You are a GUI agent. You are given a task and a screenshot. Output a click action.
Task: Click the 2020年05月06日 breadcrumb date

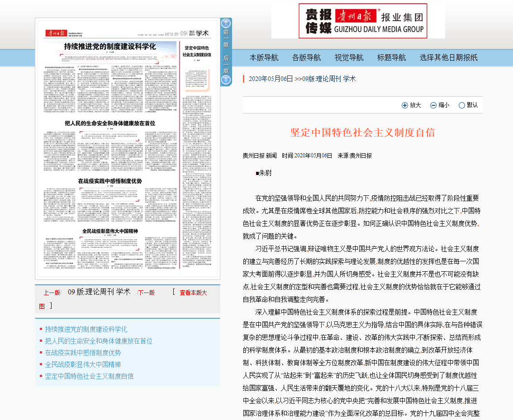[271, 79]
